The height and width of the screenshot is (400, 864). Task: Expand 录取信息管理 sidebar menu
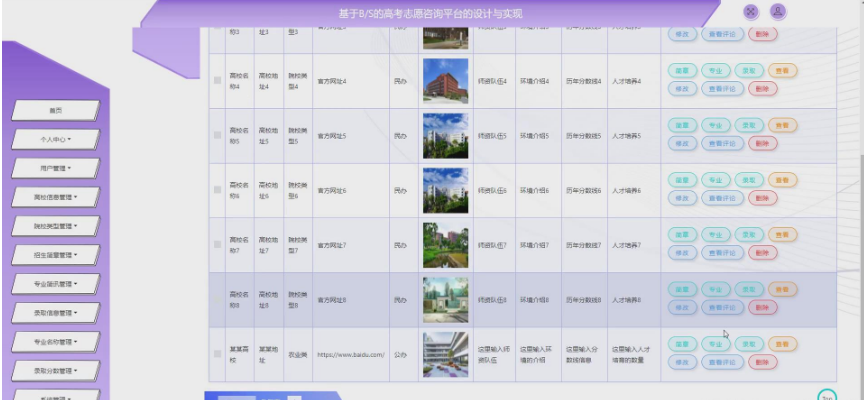56,312
